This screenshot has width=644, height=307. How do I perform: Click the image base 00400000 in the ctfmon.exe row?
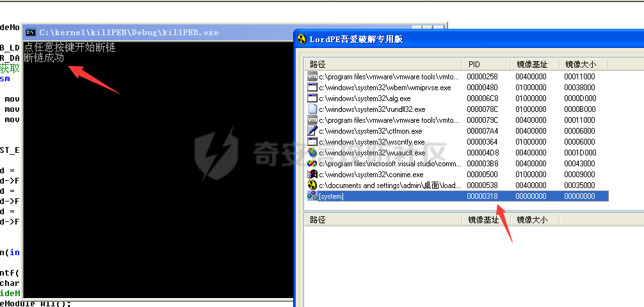531,131
